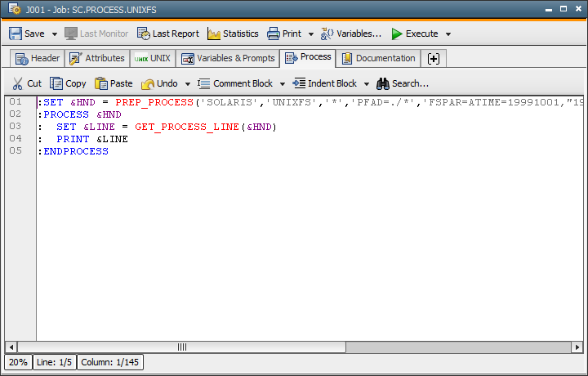Paste from clipboard into script
588x376 pixels.
[101, 83]
